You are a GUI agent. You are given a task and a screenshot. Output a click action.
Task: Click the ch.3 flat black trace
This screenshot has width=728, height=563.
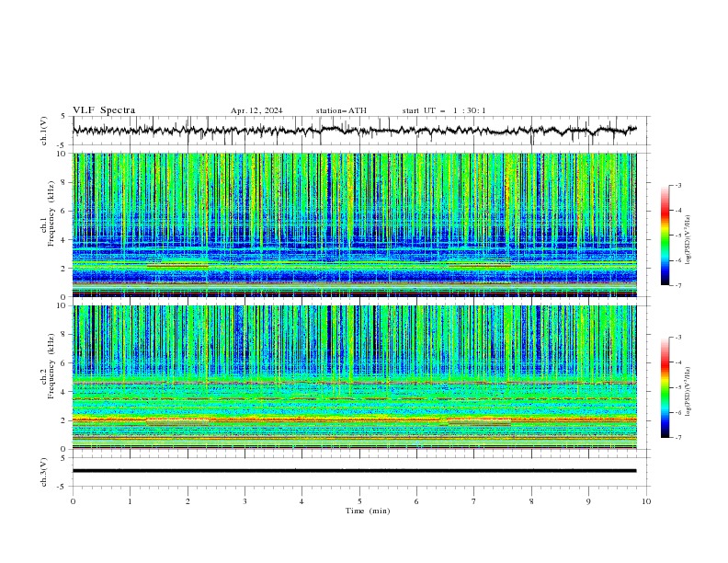click(x=355, y=471)
